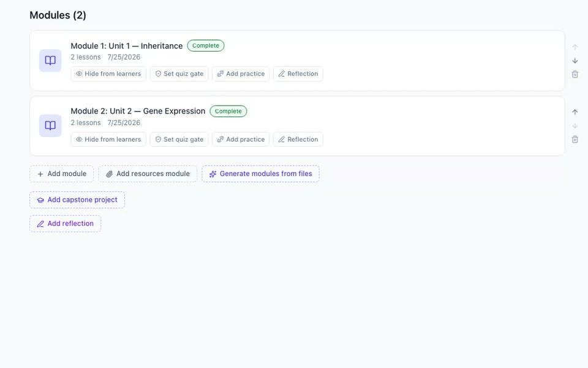Open Reflection for Module 1
Viewport: 588px width, 368px height.
point(298,74)
